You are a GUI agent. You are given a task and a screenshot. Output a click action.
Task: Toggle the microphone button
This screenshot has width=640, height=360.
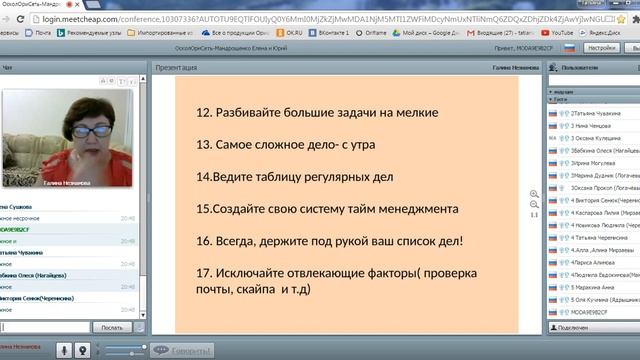click(x=64, y=350)
